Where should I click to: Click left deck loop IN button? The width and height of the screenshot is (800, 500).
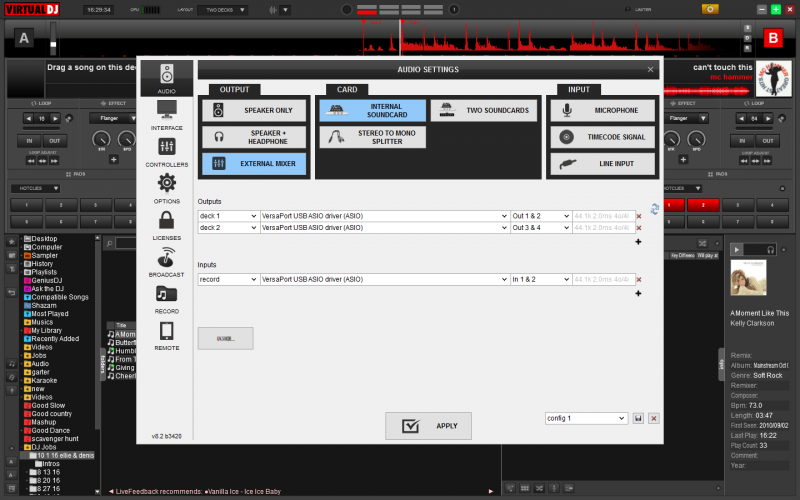point(29,141)
